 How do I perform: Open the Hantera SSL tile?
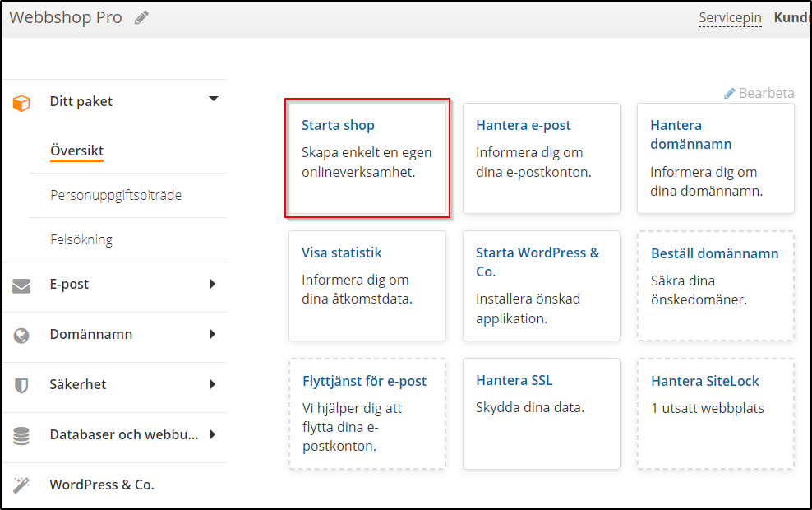(541, 413)
